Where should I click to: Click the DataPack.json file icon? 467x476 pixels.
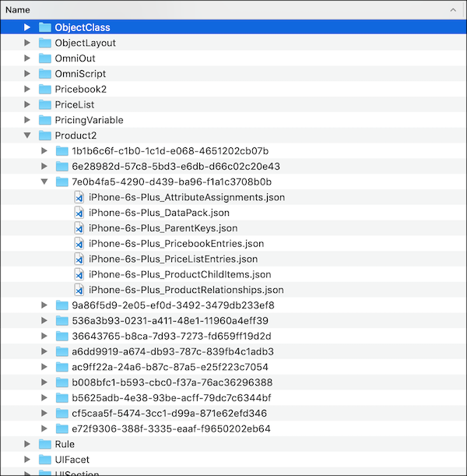79,213
